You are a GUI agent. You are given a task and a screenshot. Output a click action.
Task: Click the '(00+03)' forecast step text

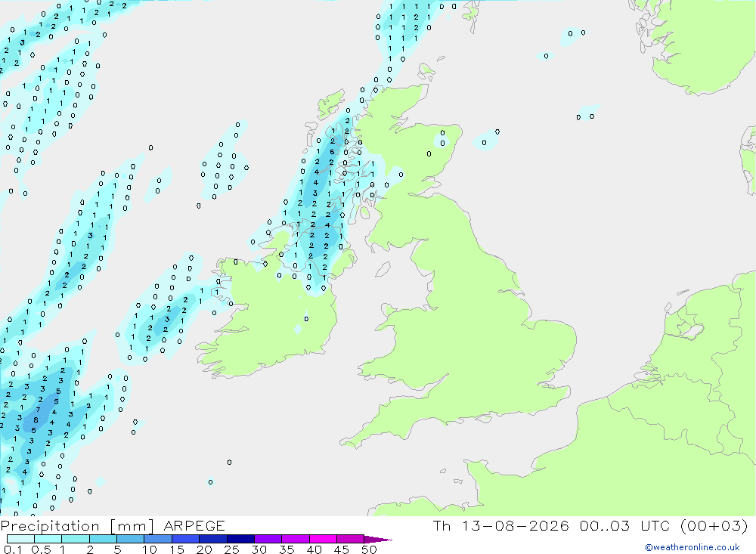[714, 525]
